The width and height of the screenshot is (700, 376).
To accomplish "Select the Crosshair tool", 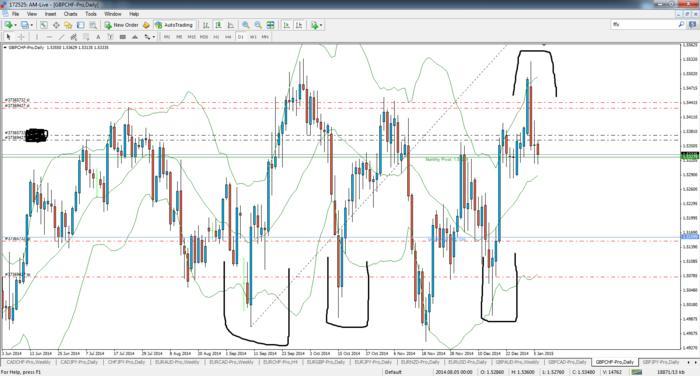I will pyautogui.click(x=21, y=37).
